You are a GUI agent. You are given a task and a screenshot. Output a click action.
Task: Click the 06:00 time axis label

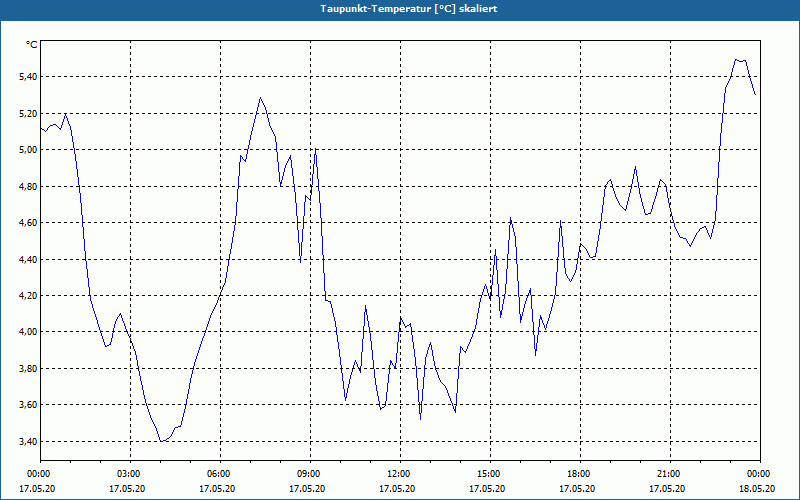[x=220, y=474]
